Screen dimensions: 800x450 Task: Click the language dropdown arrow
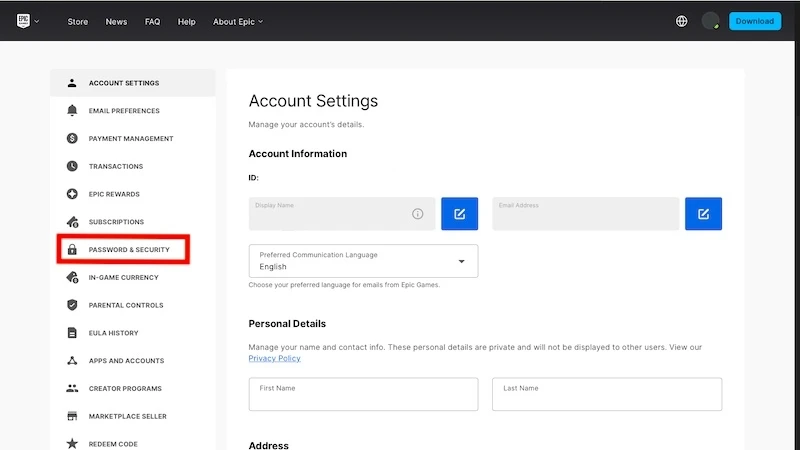(x=461, y=261)
